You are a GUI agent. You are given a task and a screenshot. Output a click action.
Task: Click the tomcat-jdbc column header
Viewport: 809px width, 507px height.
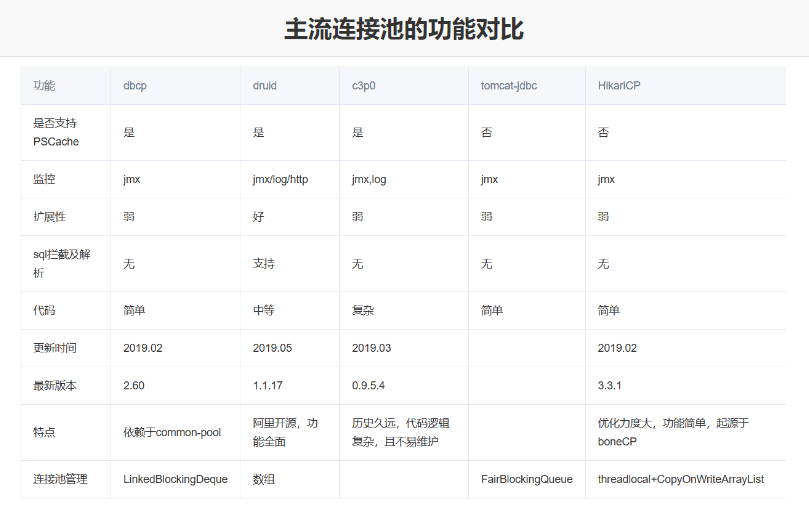pyautogui.click(x=509, y=86)
